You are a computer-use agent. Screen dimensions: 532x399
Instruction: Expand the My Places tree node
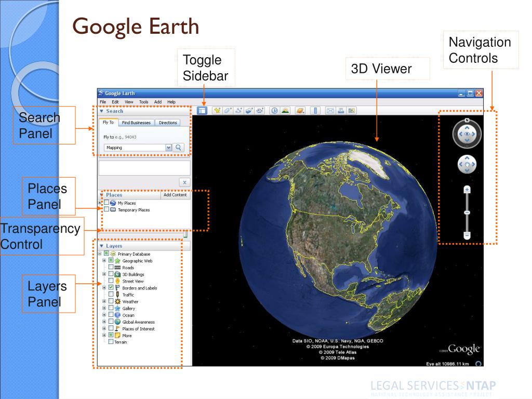[100, 203]
